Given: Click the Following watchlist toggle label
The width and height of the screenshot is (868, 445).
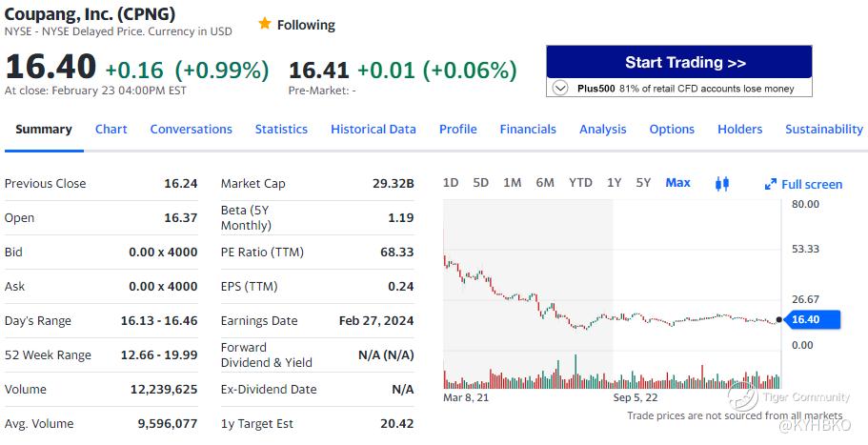Looking at the screenshot, I should (x=306, y=25).
